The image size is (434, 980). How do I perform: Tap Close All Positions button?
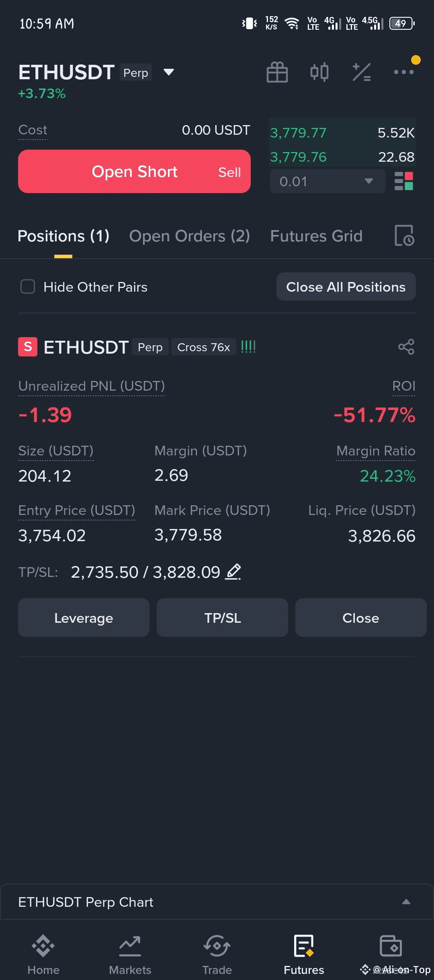(346, 287)
